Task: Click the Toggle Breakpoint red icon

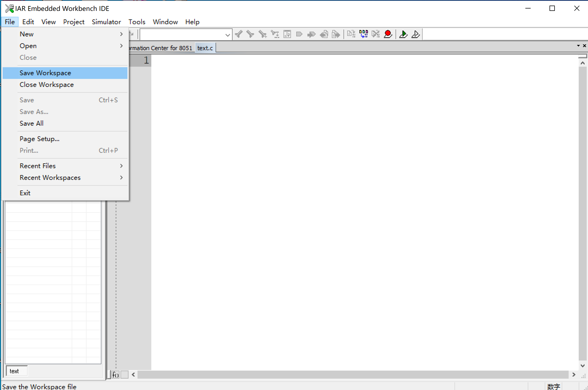Action: pos(388,34)
